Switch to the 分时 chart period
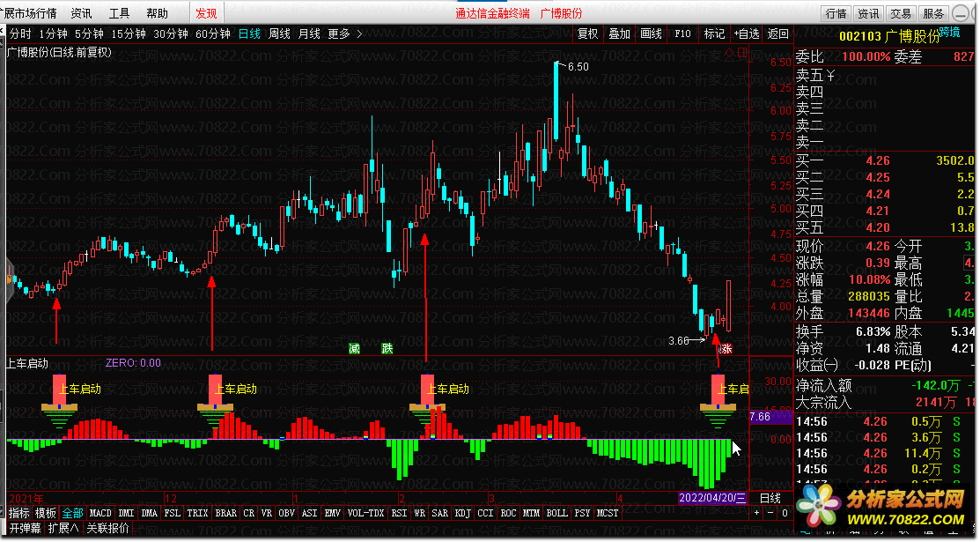Viewport: 980px width, 542px height. pyautogui.click(x=20, y=33)
